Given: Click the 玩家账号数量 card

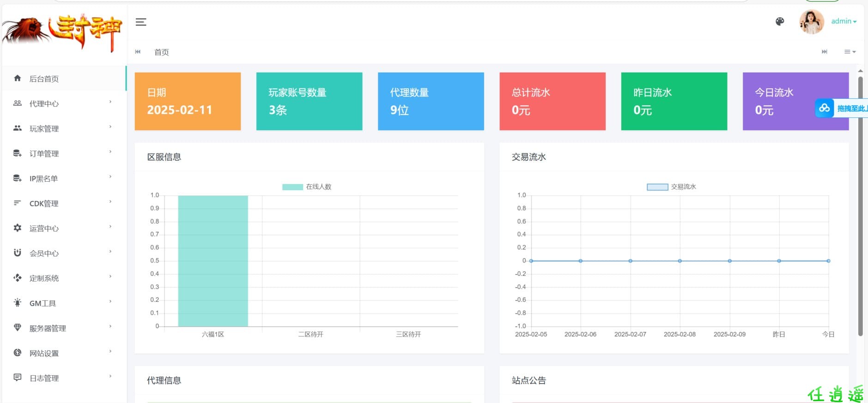Looking at the screenshot, I should [309, 101].
